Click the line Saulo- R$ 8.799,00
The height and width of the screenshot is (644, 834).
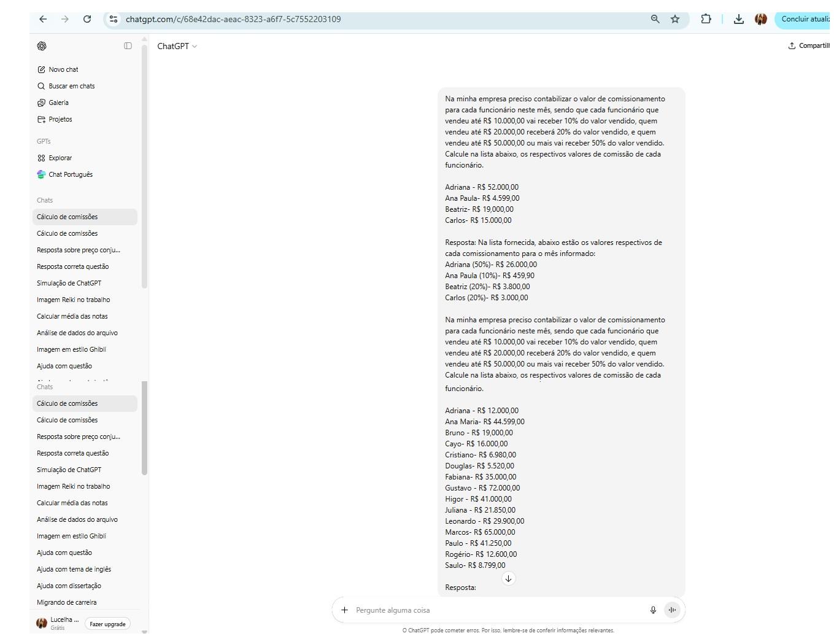(x=476, y=565)
